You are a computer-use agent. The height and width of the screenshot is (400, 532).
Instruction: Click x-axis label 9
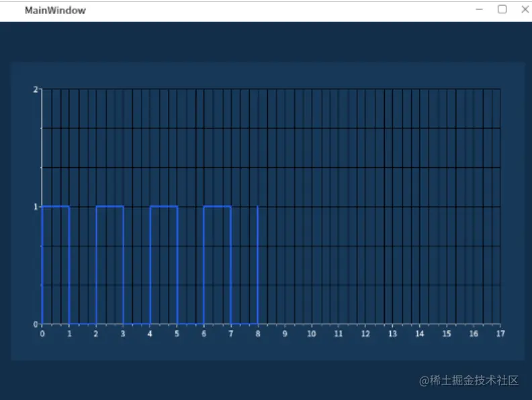point(285,334)
